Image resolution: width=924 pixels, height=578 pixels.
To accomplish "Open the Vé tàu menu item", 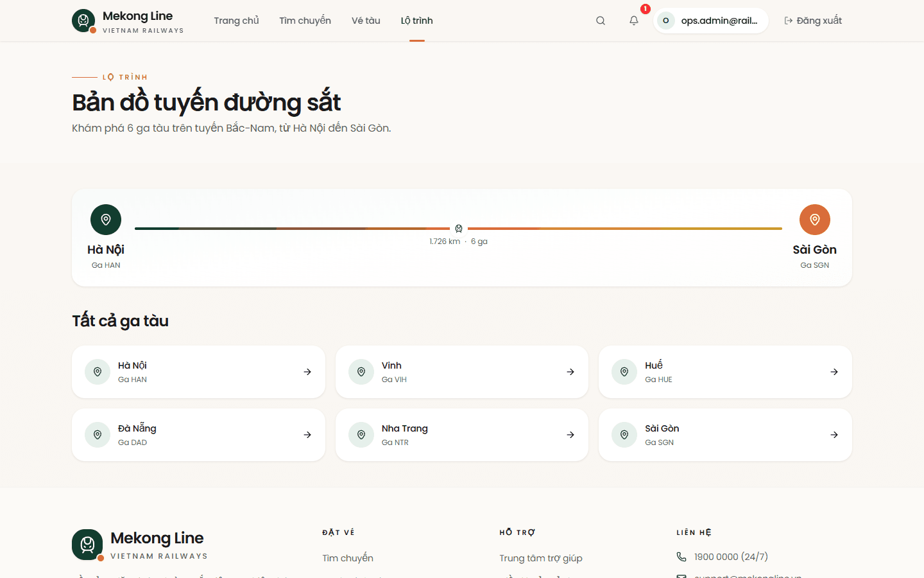I will [366, 21].
